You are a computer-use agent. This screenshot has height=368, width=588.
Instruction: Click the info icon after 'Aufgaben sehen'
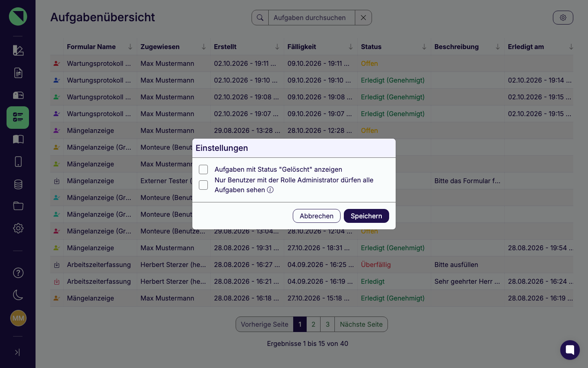[x=270, y=190]
